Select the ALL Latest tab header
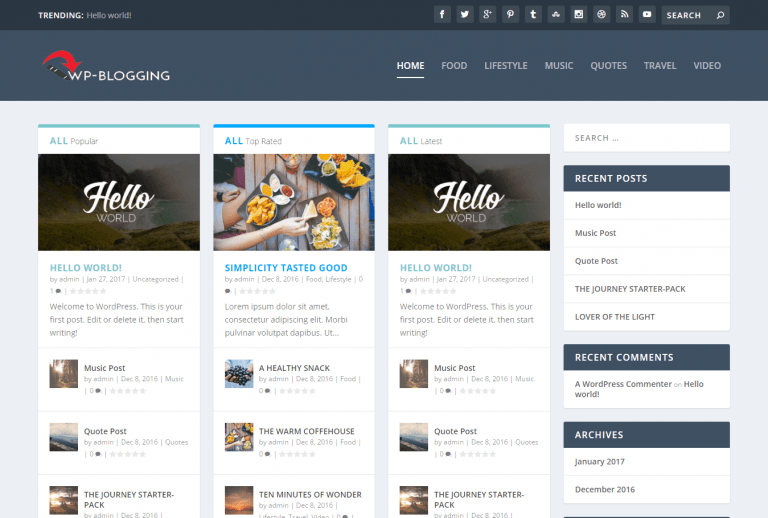The image size is (768, 518). point(421,141)
